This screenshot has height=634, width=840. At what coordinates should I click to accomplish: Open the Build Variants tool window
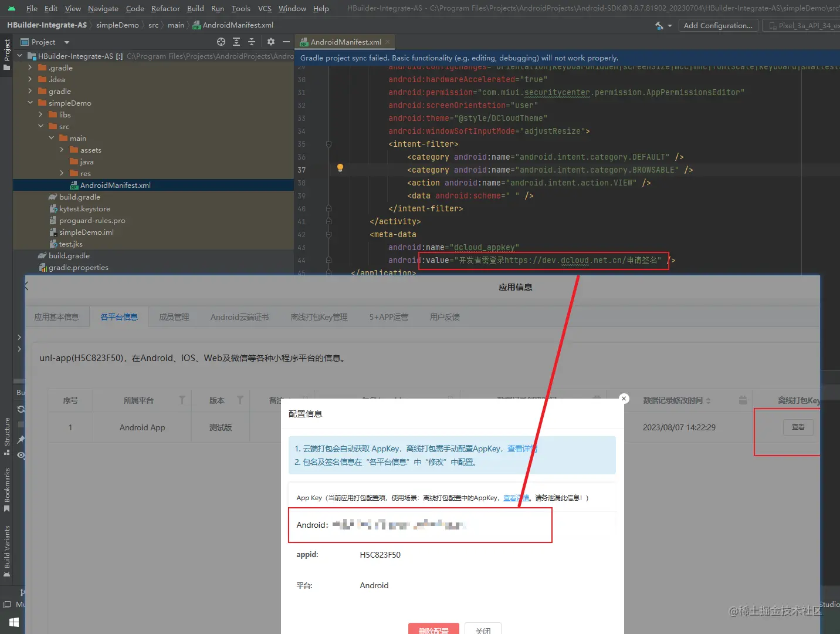(7, 551)
